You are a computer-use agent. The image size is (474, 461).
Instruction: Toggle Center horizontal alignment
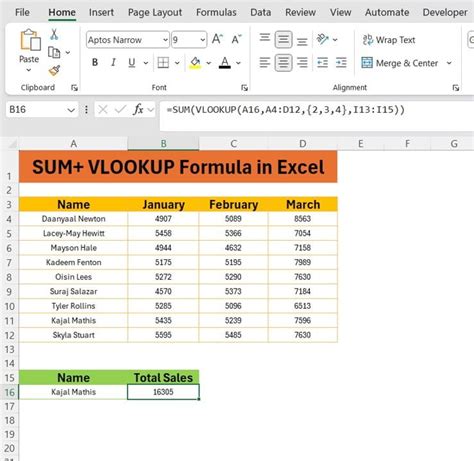pyautogui.click(x=284, y=63)
